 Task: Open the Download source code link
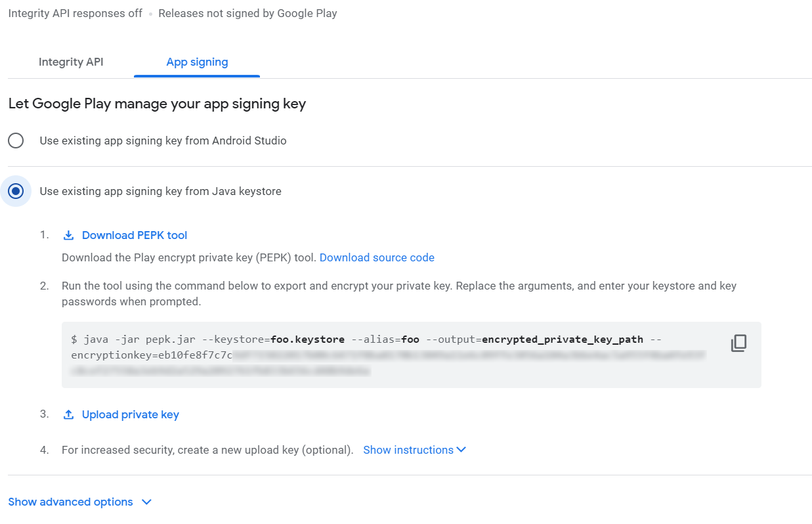pyautogui.click(x=377, y=257)
